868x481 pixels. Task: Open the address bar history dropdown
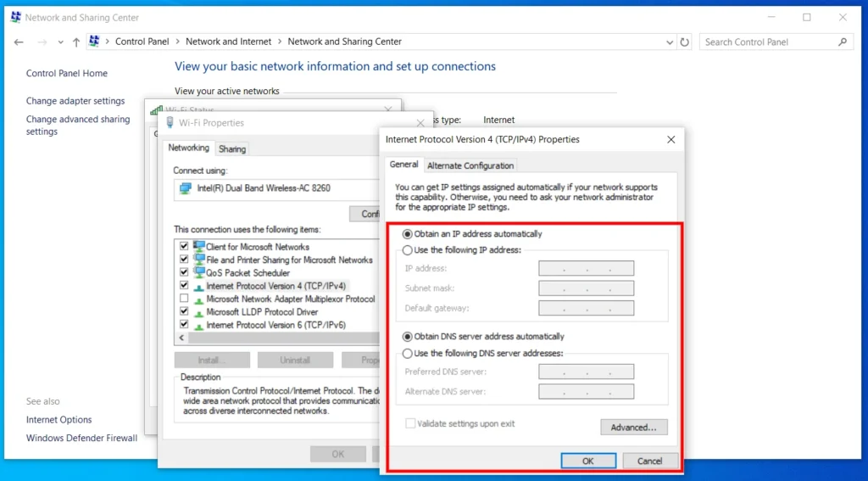(670, 42)
